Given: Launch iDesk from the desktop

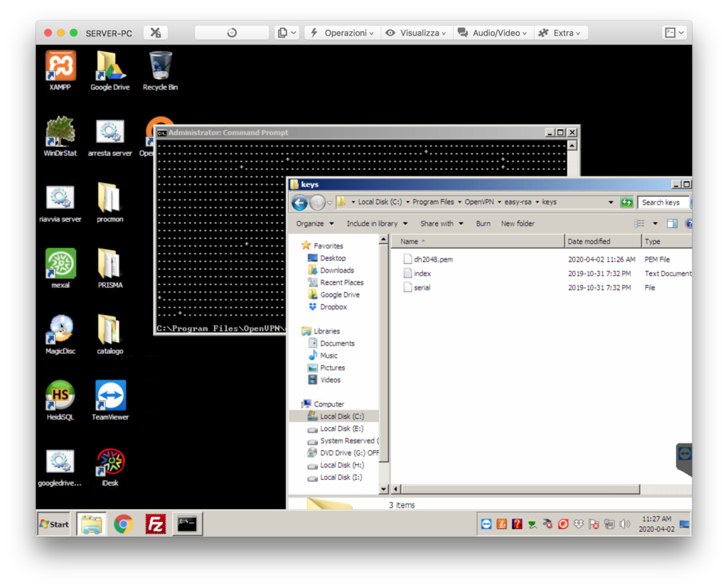Looking at the screenshot, I should (x=110, y=467).
